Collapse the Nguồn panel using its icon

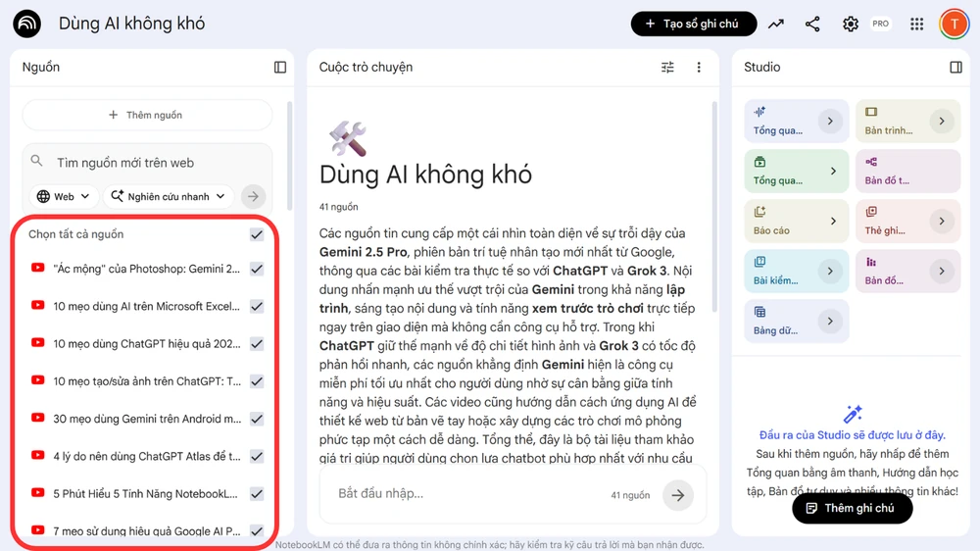point(280,68)
